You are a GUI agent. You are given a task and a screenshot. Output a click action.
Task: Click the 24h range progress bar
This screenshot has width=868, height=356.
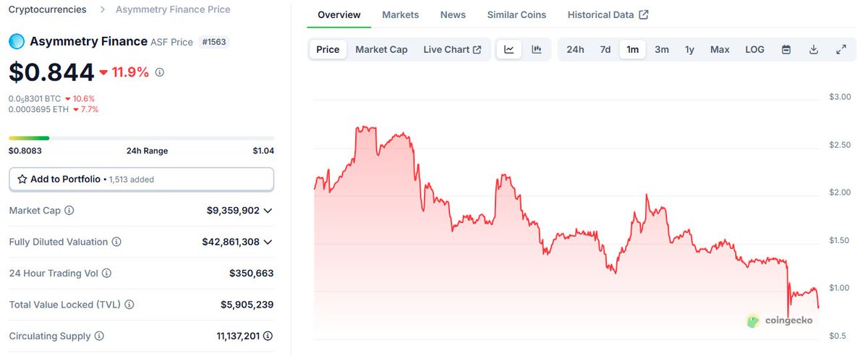click(x=141, y=137)
